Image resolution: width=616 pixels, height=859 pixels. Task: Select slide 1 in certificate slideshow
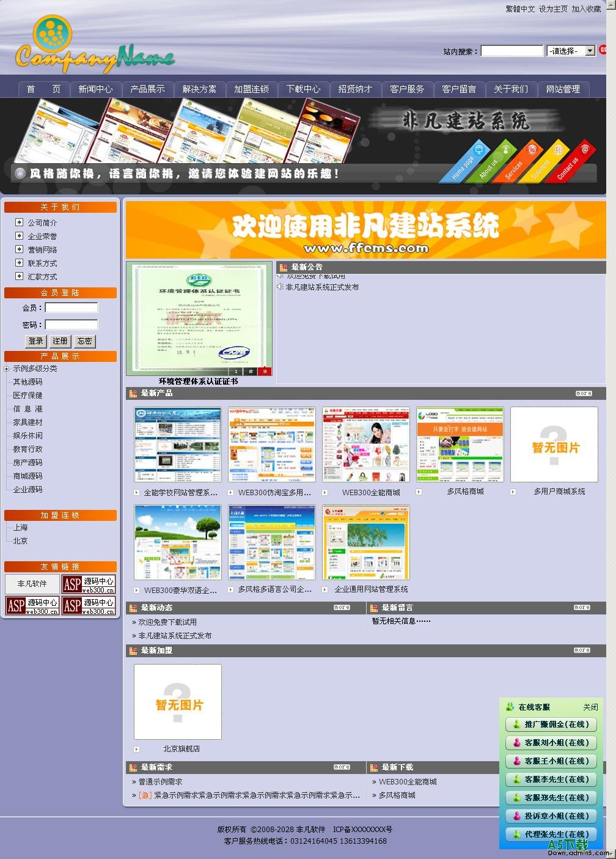[x=237, y=371]
